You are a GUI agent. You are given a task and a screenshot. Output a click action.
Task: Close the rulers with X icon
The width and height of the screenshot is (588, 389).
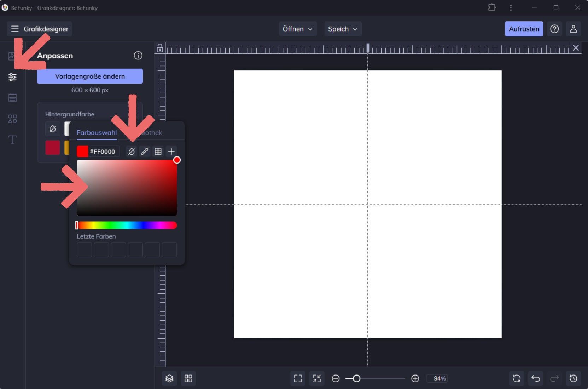tap(576, 48)
